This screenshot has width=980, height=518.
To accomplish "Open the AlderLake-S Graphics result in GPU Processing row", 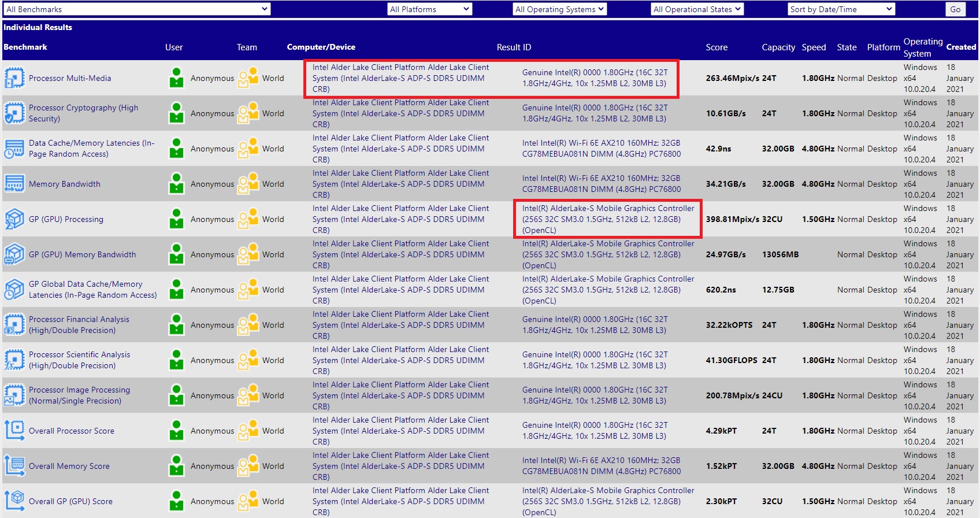I will (608, 219).
